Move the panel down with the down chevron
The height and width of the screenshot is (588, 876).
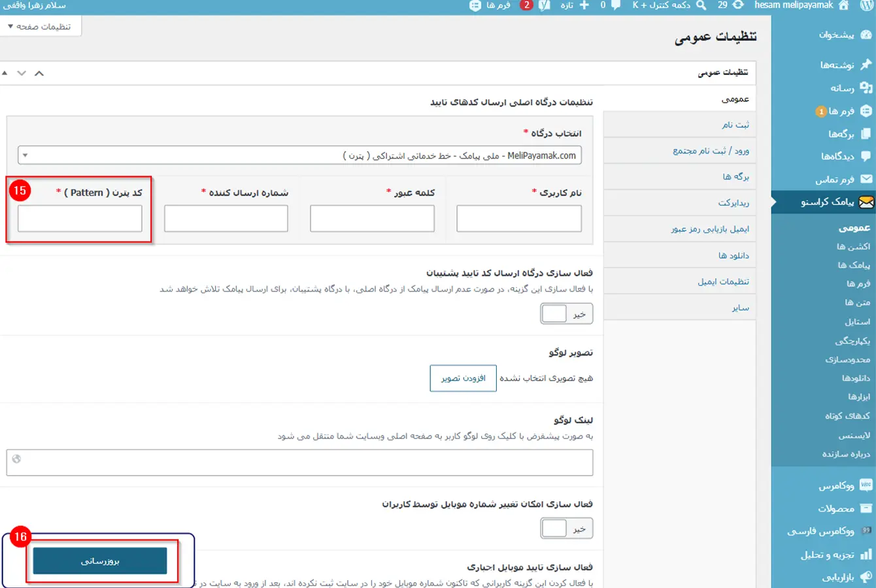coord(22,73)
